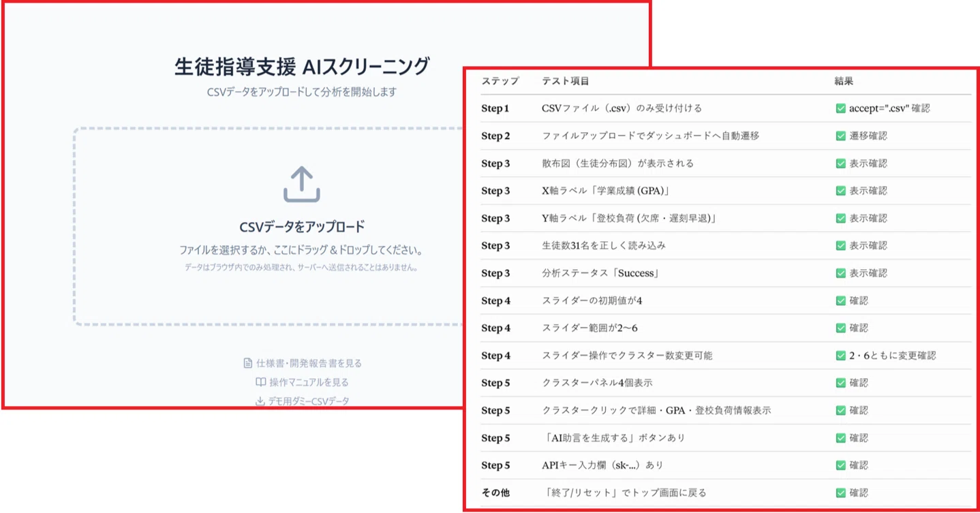Click the CSVファイル（.csv）のみ受け付ける cell
The width and height of the screenshot is (980, 513).
[622, 108]
